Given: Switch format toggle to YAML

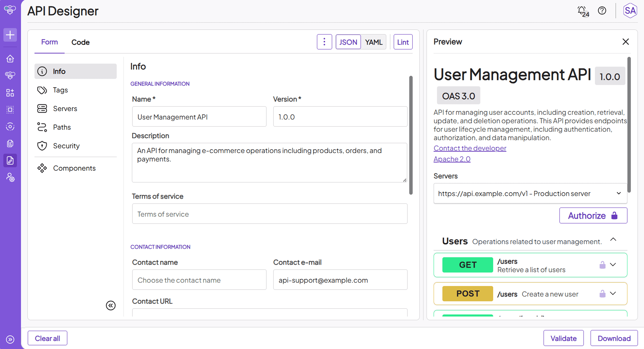Looking at the screenshot, I should (x=374, y=42).
